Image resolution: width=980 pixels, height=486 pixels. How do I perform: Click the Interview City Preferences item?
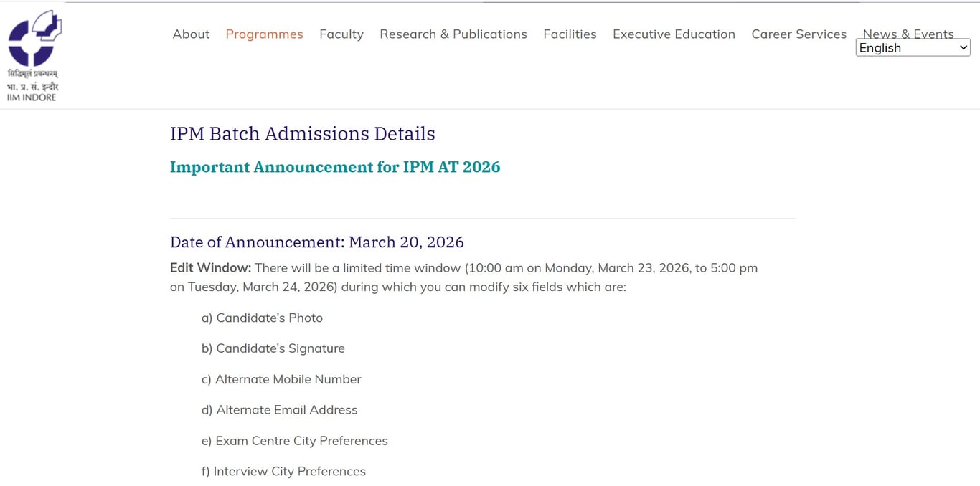(283, 471)
